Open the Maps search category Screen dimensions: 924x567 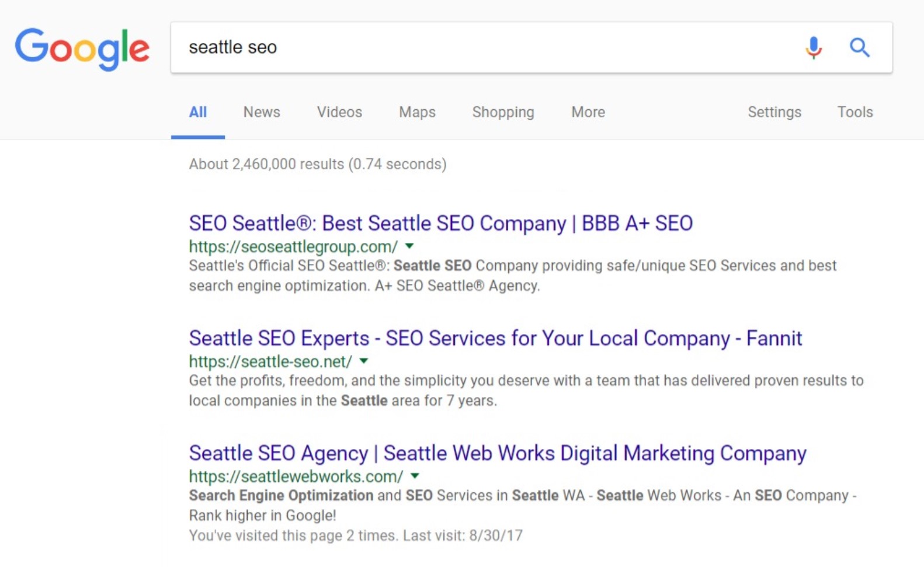tap(416, 112)
